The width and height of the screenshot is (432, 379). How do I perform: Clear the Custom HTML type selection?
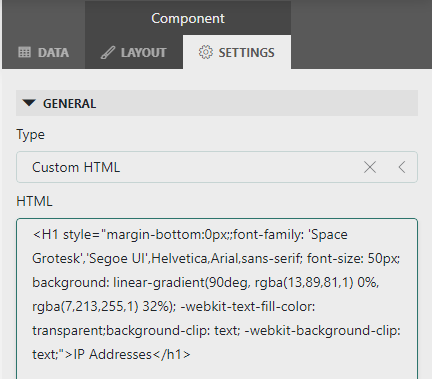(x=370, y=167)
